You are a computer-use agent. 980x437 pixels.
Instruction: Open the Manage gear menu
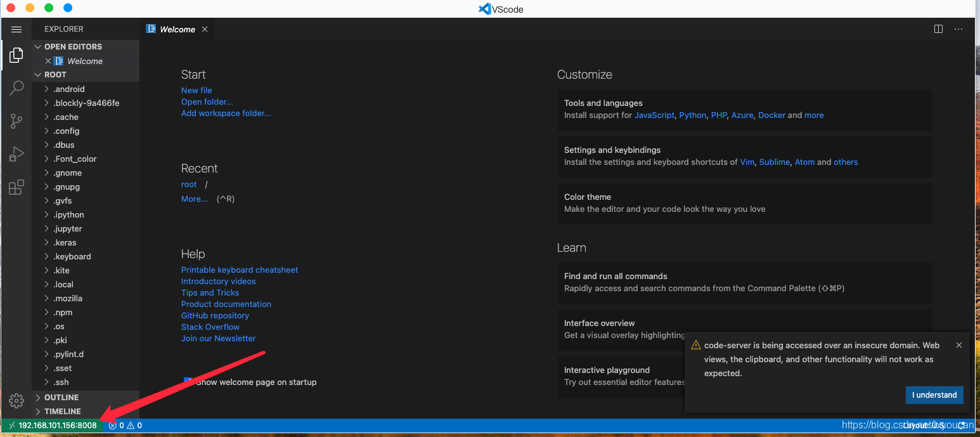(16, 401)
